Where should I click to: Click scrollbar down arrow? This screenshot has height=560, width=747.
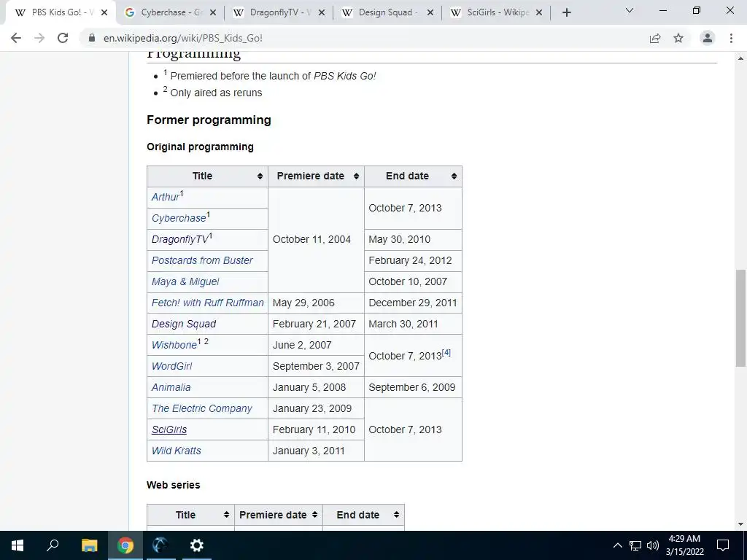pyautogui.click(x=740, y=524)
